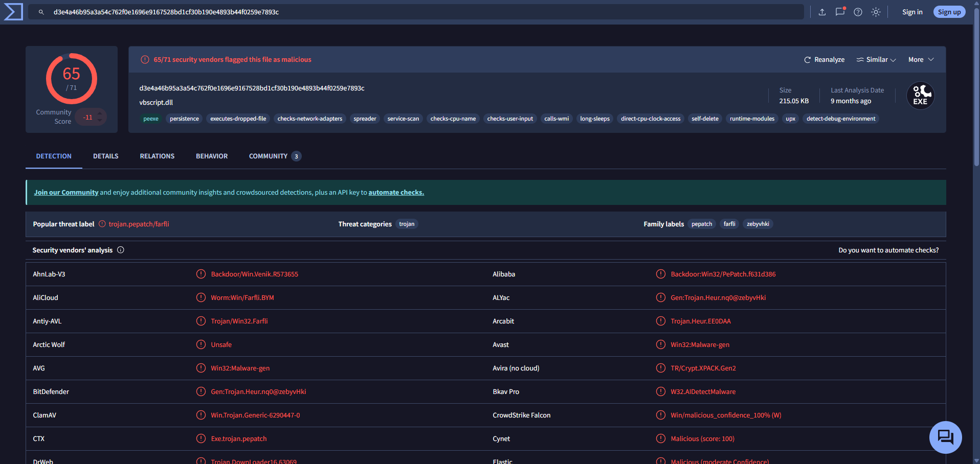Open the Similar dropdown
This screenshot has width=980, height=464.
coord(876,60)
